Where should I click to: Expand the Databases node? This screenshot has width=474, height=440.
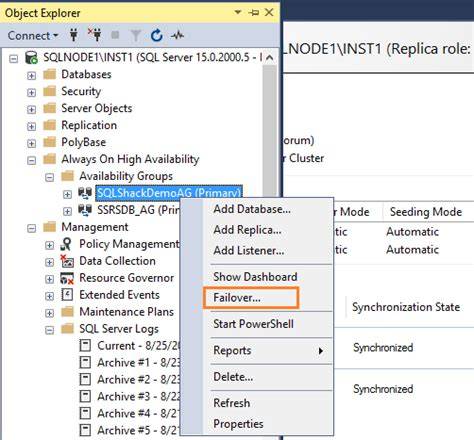click(31, 76)
